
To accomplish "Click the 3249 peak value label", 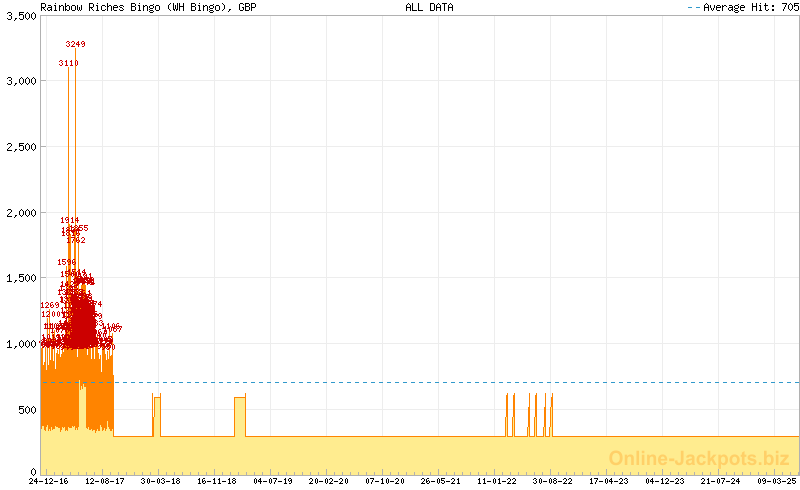I will pyautogui.click(x=76, y=44).
